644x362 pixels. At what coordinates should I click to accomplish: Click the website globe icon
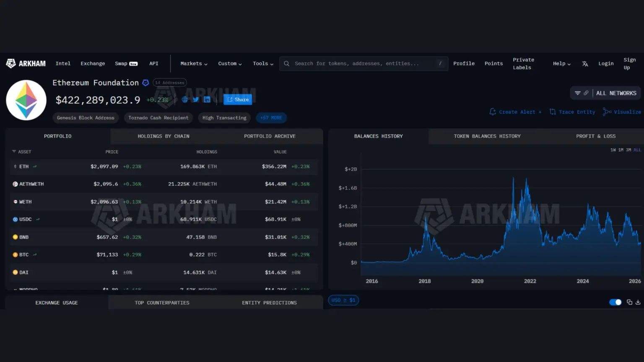[184, 100]
